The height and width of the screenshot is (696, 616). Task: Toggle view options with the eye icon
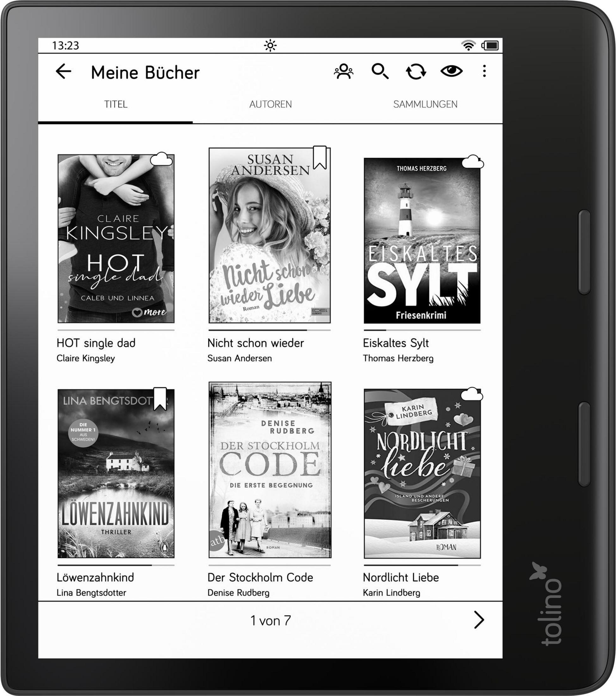[x=451, y=71]
